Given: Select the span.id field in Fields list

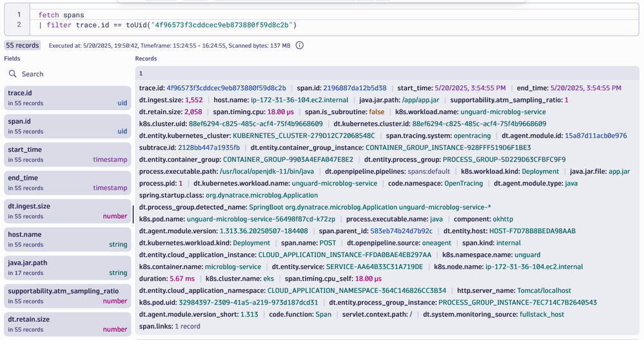Looking at the screenshot, I should point(67,126).
